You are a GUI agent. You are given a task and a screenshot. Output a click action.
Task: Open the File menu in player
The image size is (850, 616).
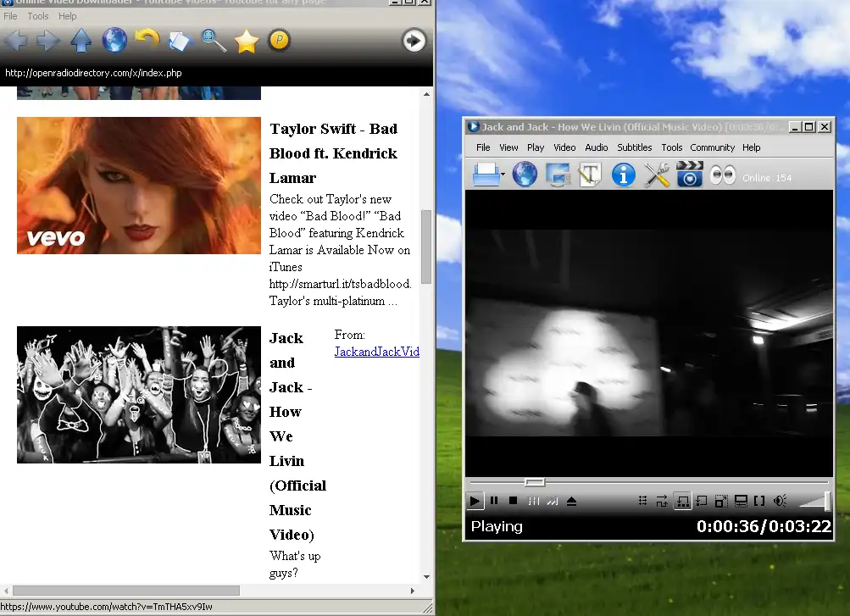tap(483, 147)
